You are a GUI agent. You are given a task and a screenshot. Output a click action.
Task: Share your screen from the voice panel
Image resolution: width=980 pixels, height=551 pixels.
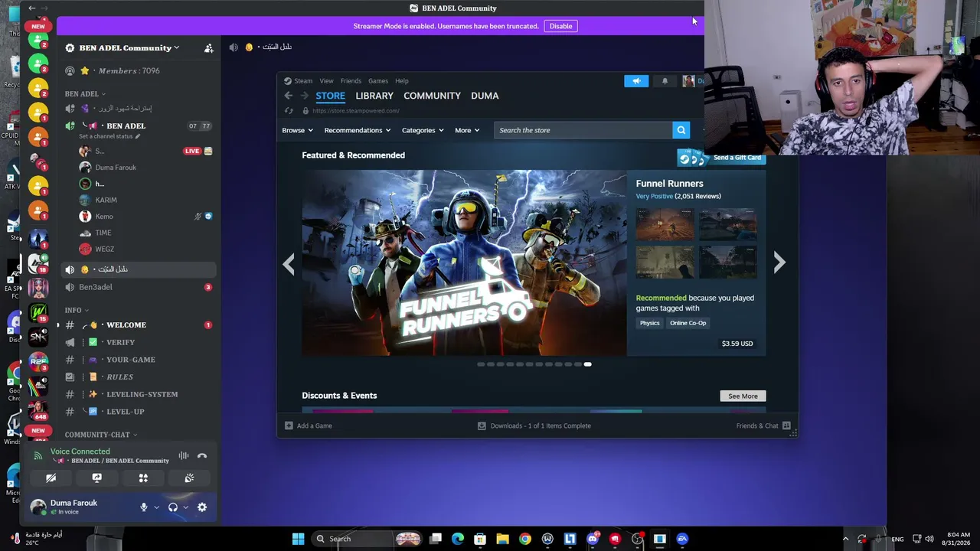96,478
